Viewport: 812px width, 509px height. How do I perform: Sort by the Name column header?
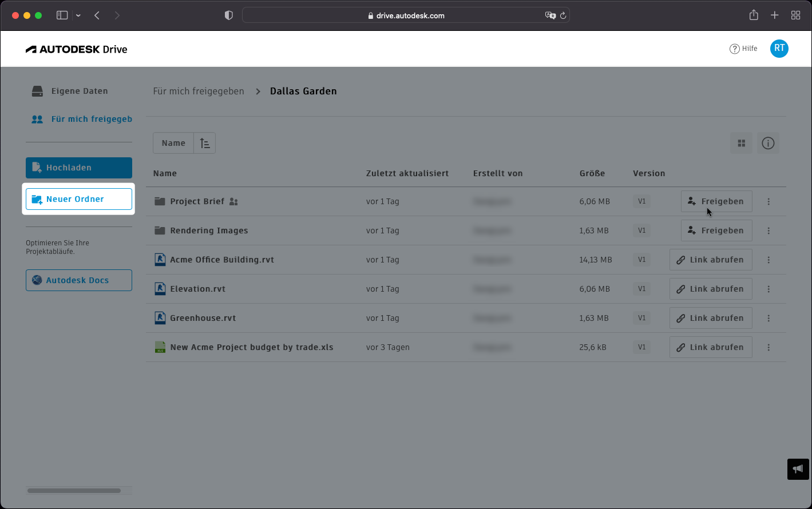click(165, 173)
